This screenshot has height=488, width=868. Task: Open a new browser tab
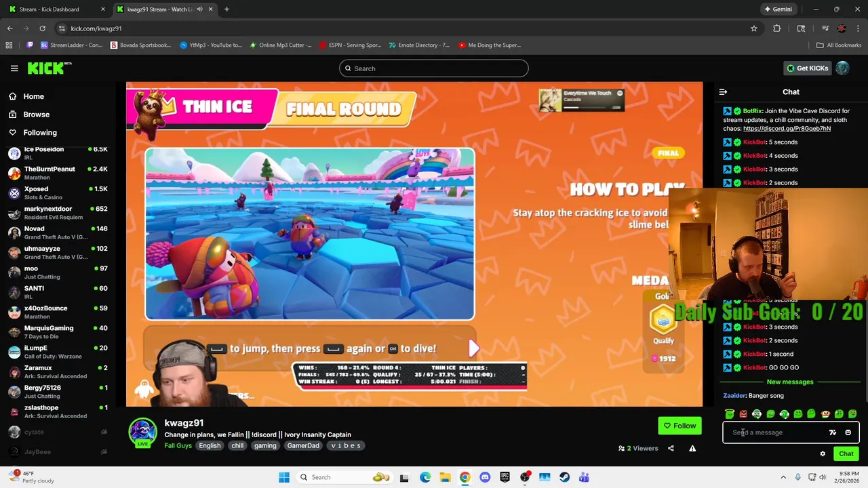(226, 9)
